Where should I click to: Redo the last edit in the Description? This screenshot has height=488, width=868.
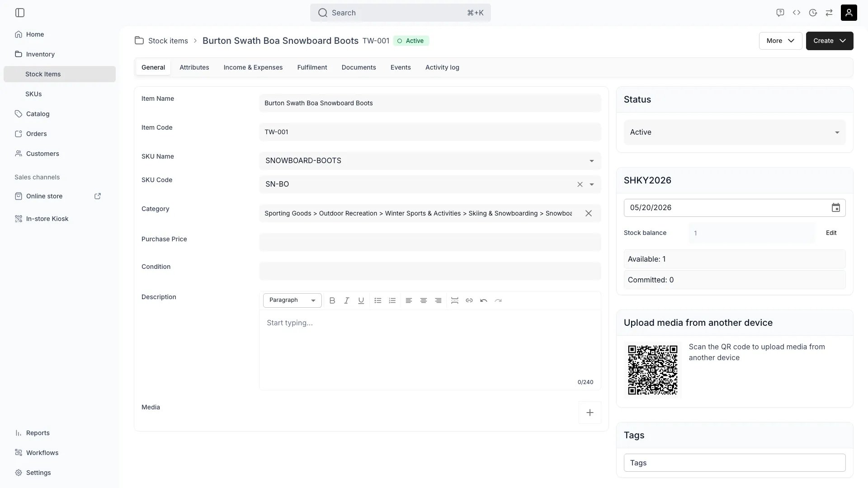tap(498, 300)
